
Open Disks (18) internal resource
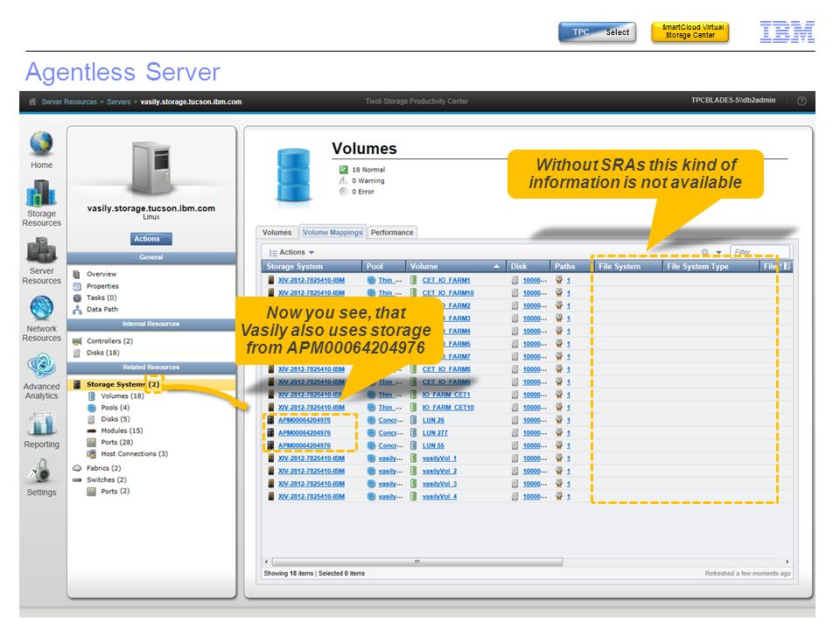coord(103,353)
